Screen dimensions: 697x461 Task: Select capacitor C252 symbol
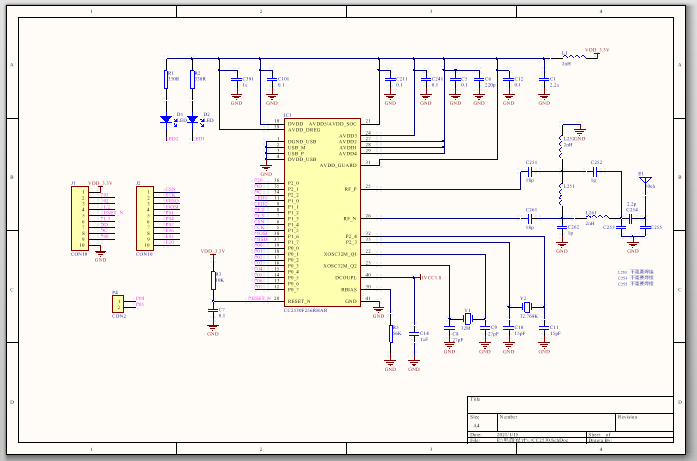click(x=595, y=171)
